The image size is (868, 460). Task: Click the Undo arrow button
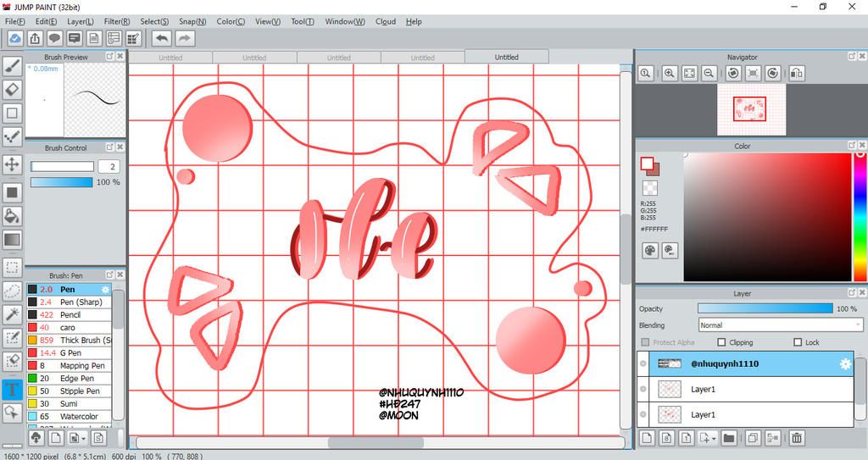click(x=162, y=38)
